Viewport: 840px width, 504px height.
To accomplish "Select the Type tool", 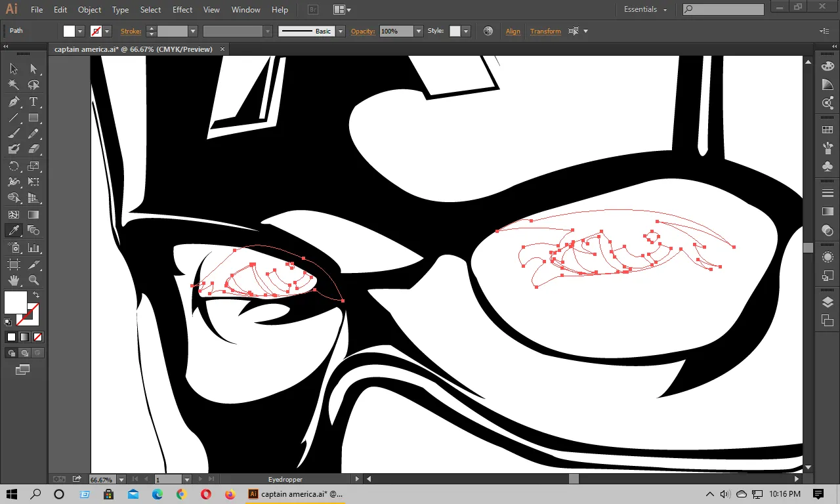I will (x=33, y=102).
